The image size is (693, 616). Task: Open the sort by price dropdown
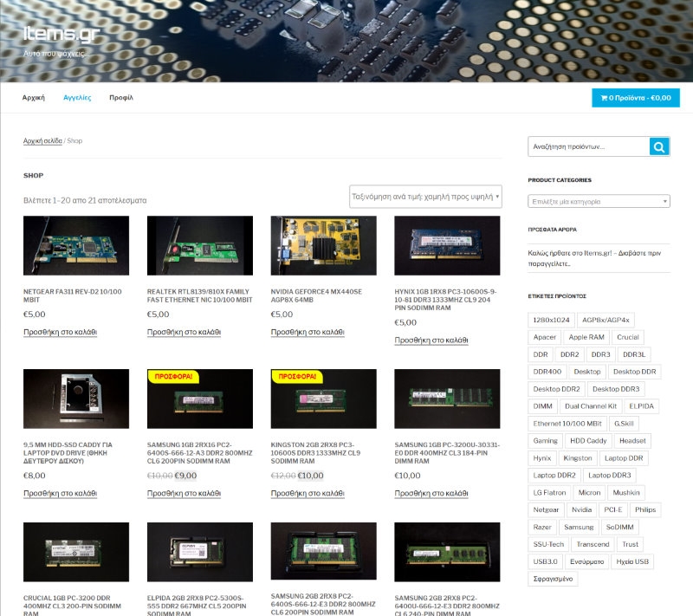(x=425, y=197)
